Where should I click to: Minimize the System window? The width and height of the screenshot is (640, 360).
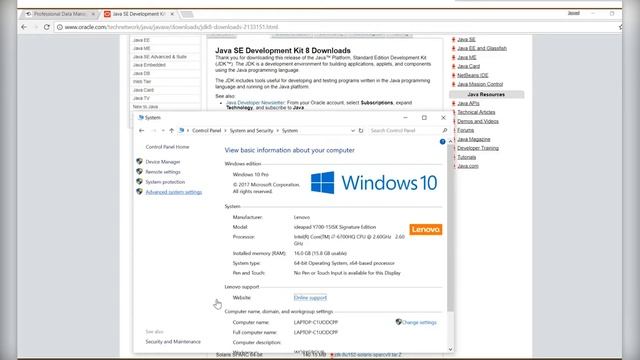tap(405, 118)
